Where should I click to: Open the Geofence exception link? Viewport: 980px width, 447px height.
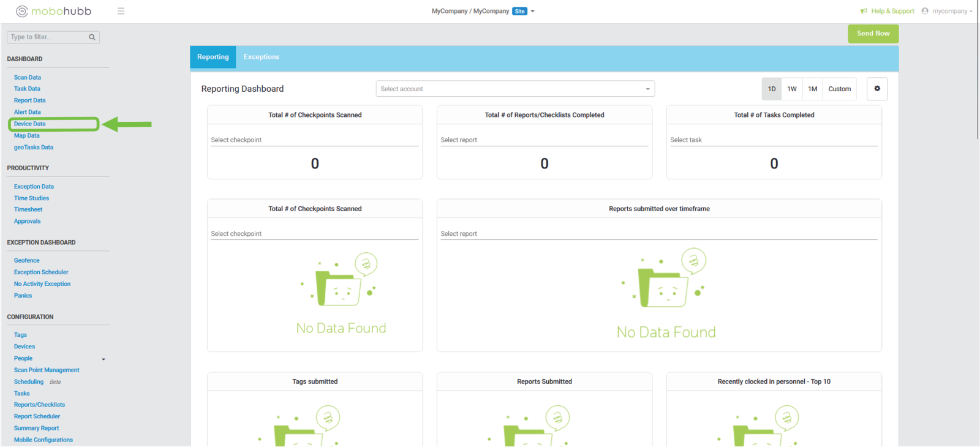[x=27, y=260]
